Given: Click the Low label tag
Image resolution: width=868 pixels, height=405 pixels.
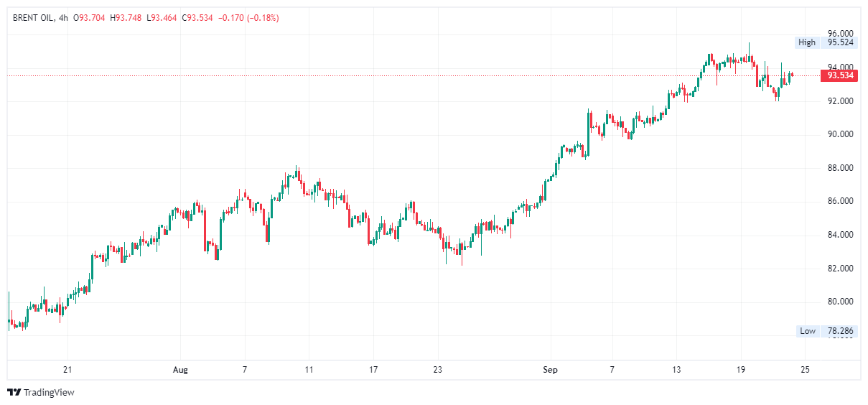Looking at the screenshot, I should [x=808, y=331].
